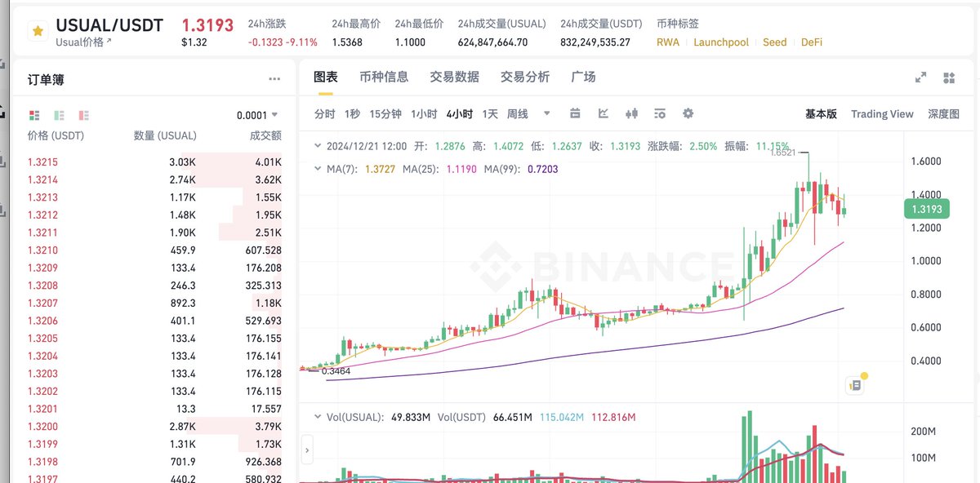The width and height of the screenshot is (980, 483).
Task: Select the 15分钟 interval
Action: tap(385, 113)
